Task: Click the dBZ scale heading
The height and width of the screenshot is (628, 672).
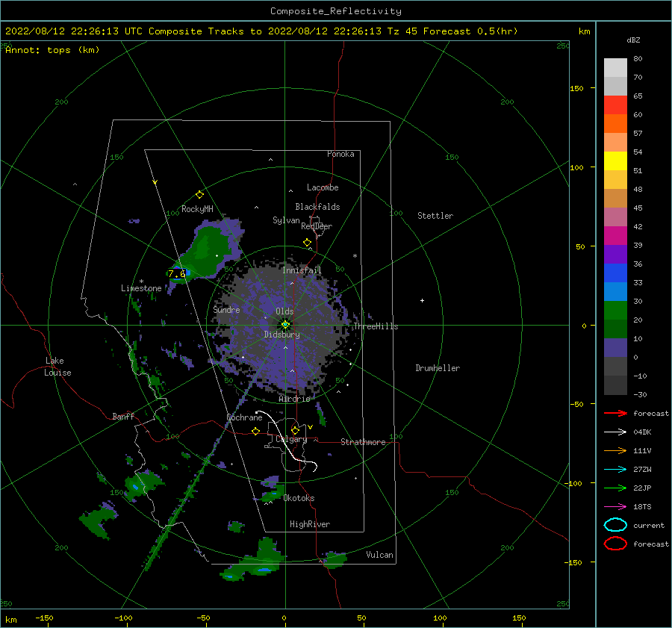Action: point(633,40)
